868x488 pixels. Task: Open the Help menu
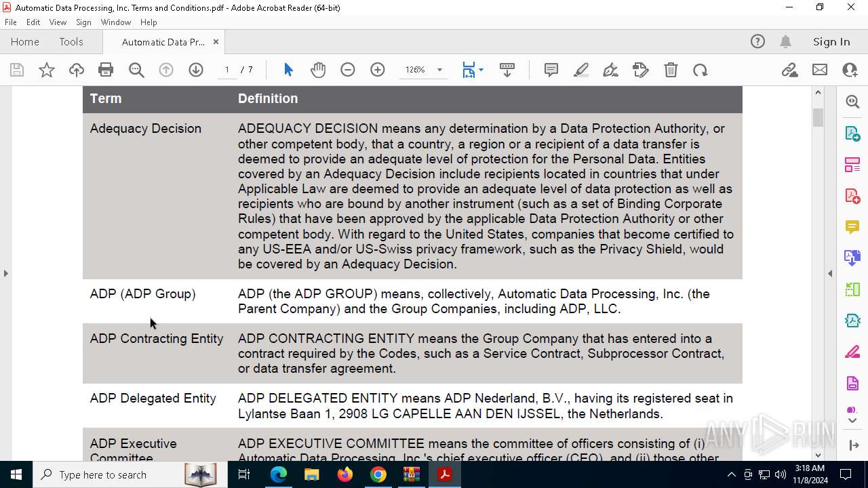(149, 22)
